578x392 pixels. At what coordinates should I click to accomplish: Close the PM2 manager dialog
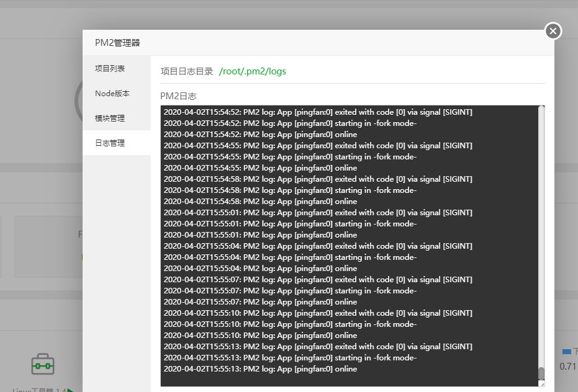[553, 31]
